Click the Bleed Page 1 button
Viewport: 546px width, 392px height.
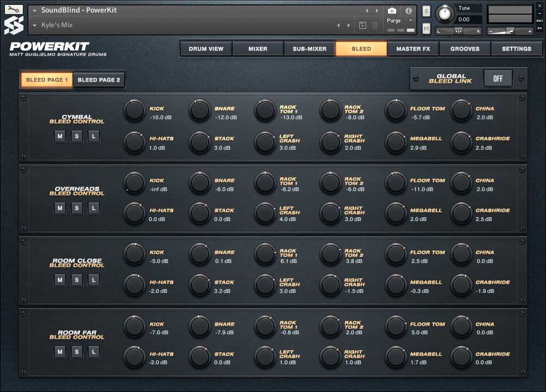[x=47, y=80]
